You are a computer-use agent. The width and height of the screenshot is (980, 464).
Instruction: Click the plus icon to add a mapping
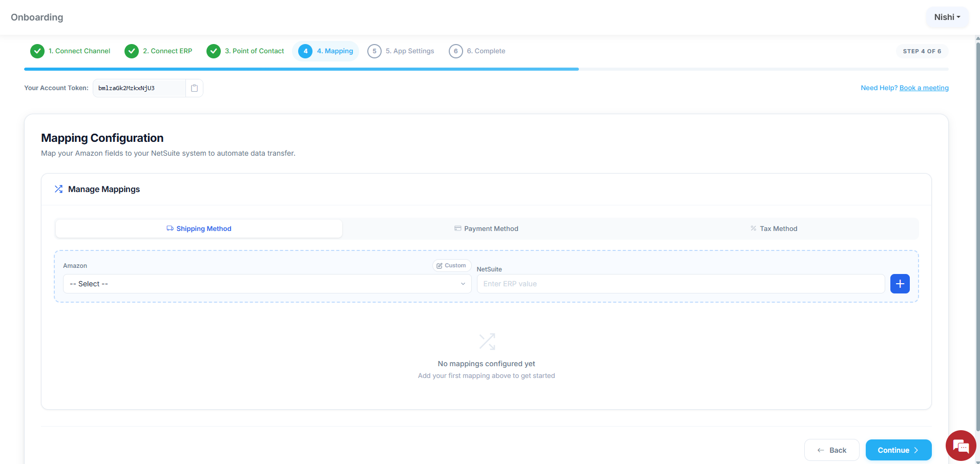[900, 283]
